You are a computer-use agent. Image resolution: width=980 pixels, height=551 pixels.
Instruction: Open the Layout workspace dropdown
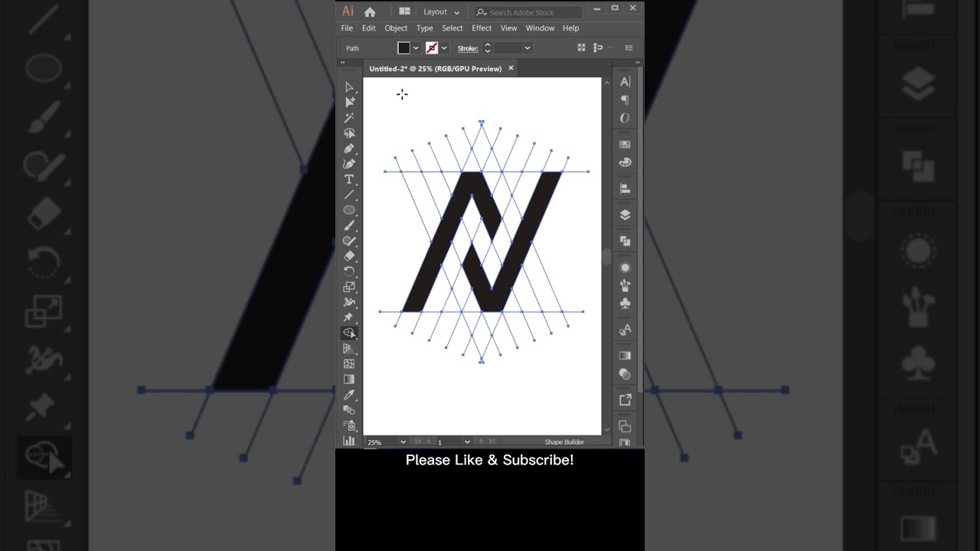[441, 11]
